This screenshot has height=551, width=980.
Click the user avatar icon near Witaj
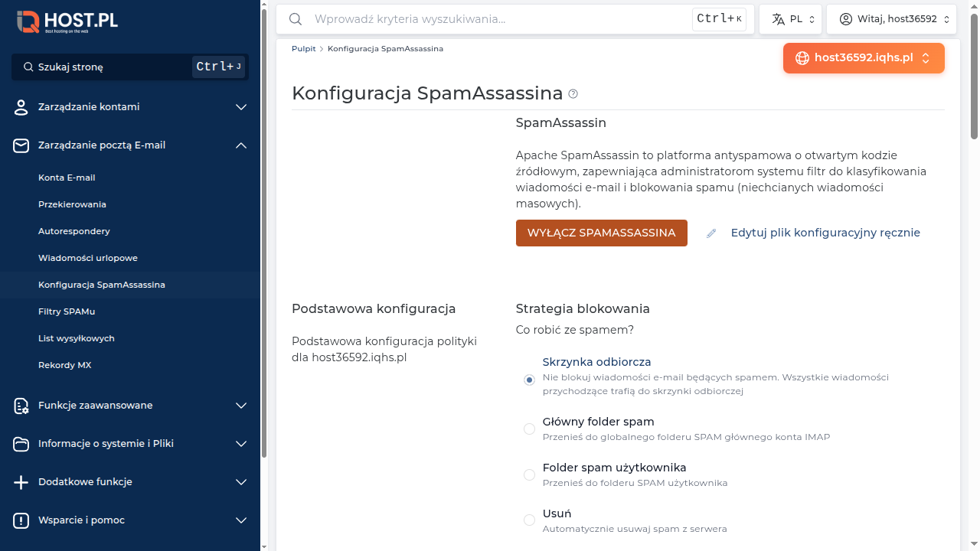pyautogui.click(x=846, y=19)
